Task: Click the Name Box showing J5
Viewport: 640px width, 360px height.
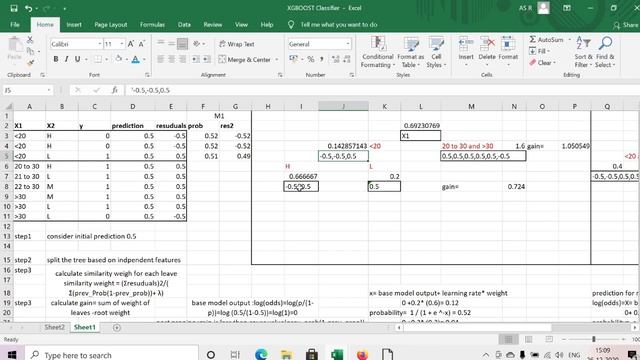Action: tap(28, 90)
